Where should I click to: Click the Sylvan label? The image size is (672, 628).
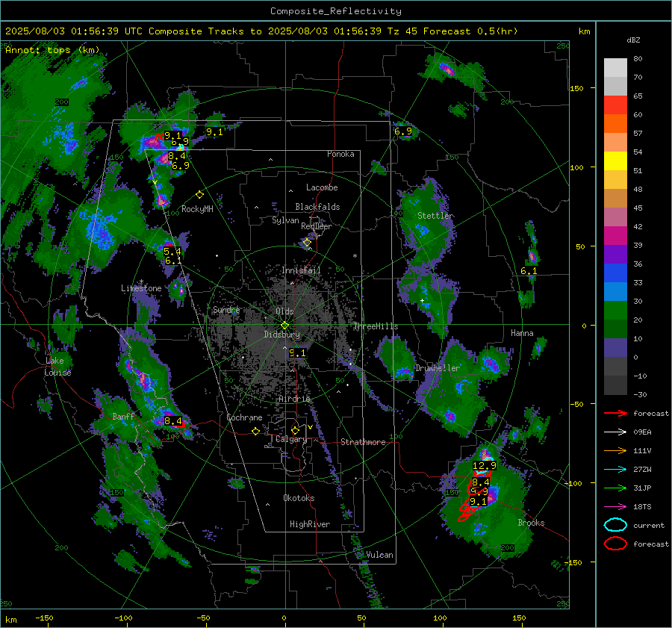[285, 220]
